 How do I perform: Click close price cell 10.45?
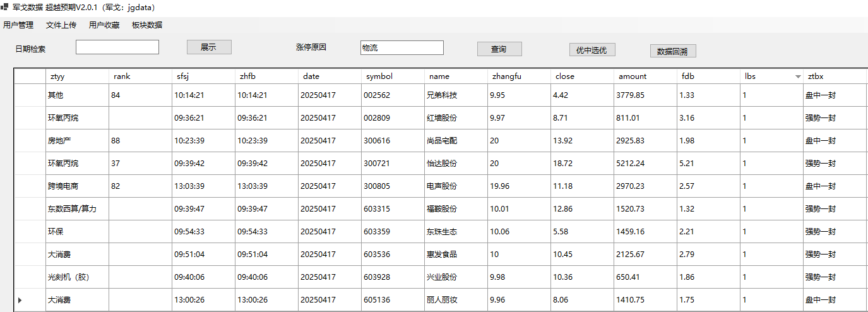click(x=582, y=255)
